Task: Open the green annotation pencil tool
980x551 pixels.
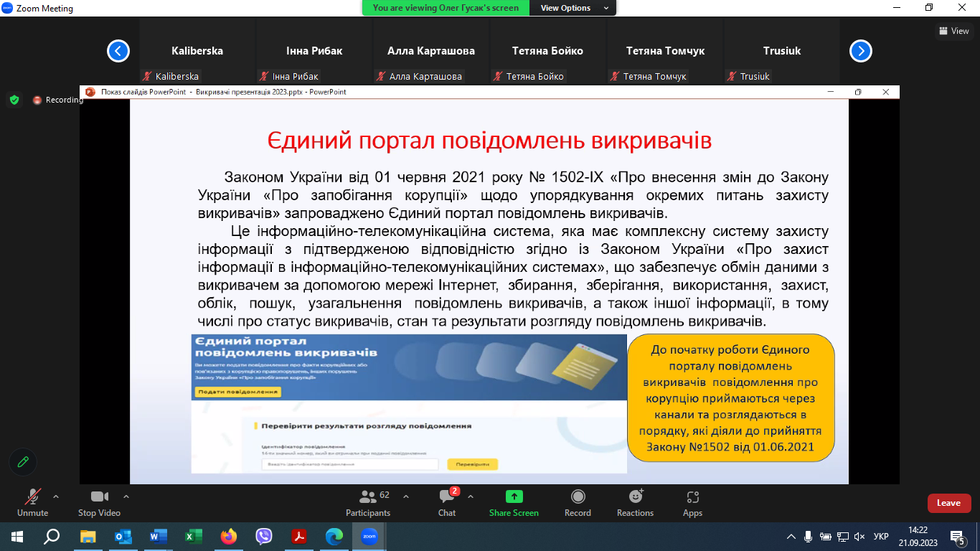Action: click(x=23, y=461)
